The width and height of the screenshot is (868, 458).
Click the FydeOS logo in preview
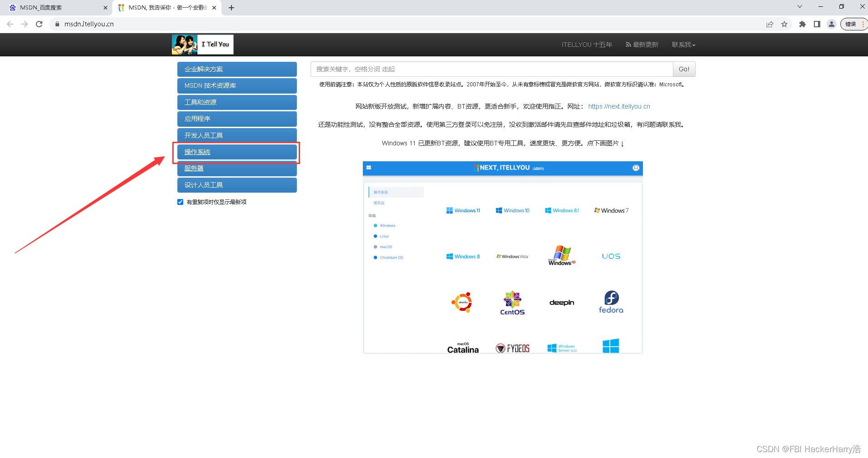tap(512, 348)
